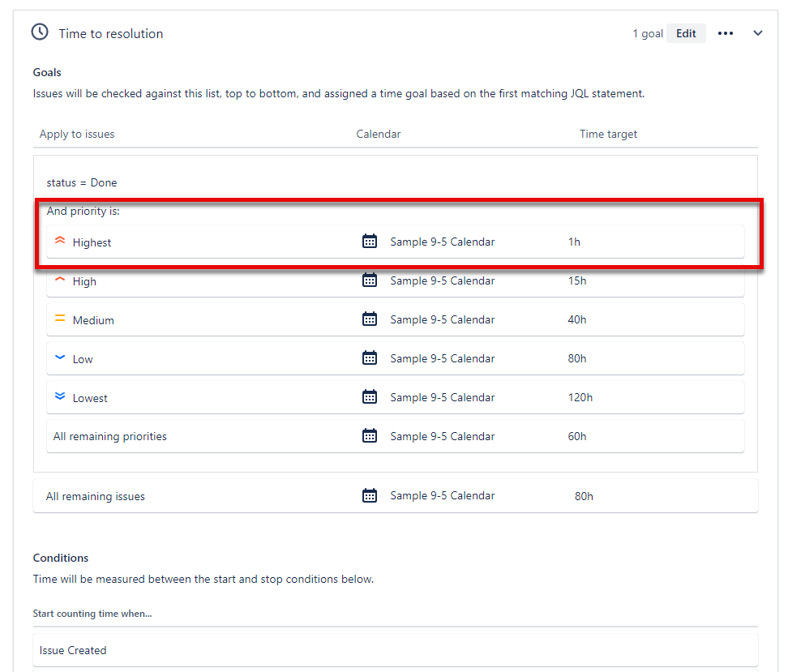Screen dimensions: 788x672
Task: Open the three-dot more actions menu
Action: click(726, 33)
